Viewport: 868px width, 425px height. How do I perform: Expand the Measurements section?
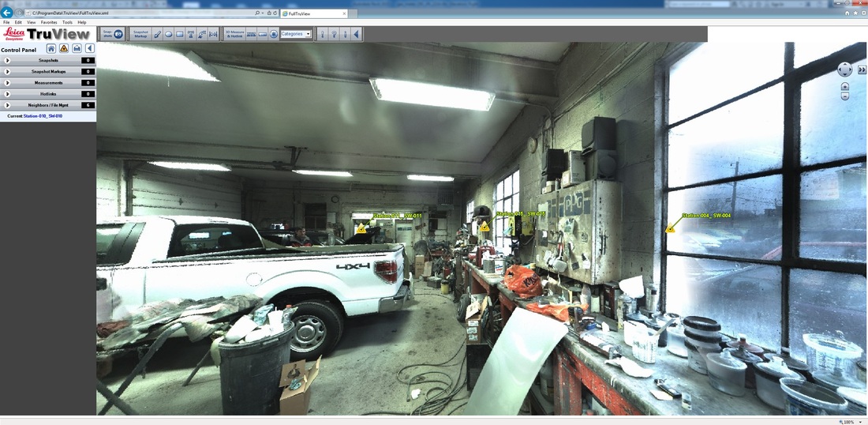click(8, 82)
